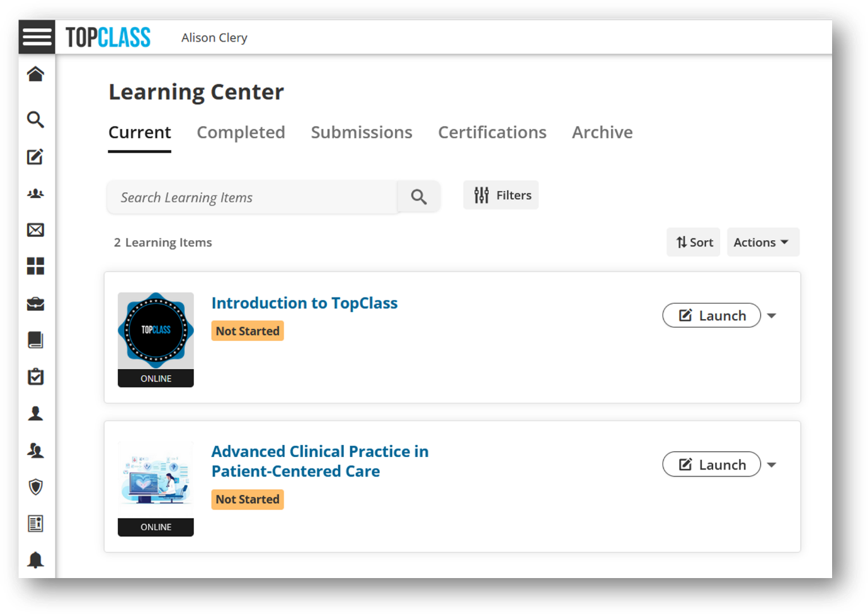Open Advanced Clinical Practice in Patient-Centered Care link

click(320, 461)
